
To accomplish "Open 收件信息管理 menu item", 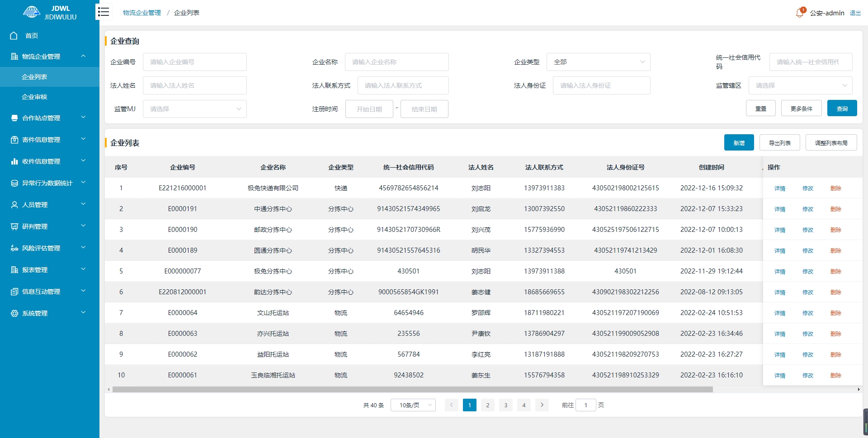I will point(50,161).
